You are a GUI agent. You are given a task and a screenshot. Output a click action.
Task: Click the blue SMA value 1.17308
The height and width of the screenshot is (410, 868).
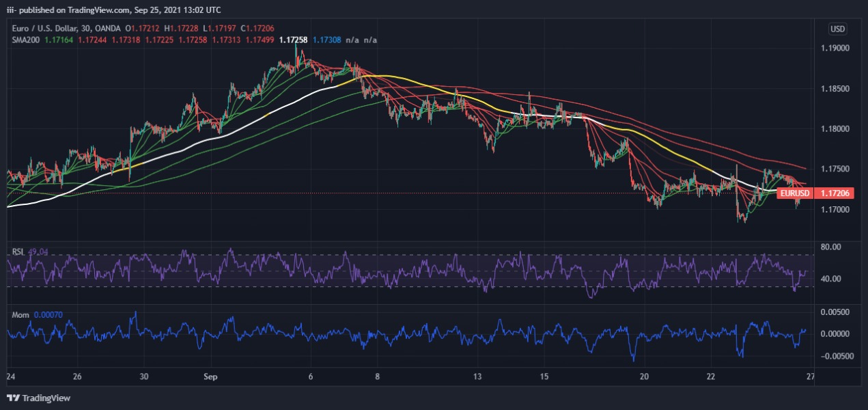click(x=326, y=40)
